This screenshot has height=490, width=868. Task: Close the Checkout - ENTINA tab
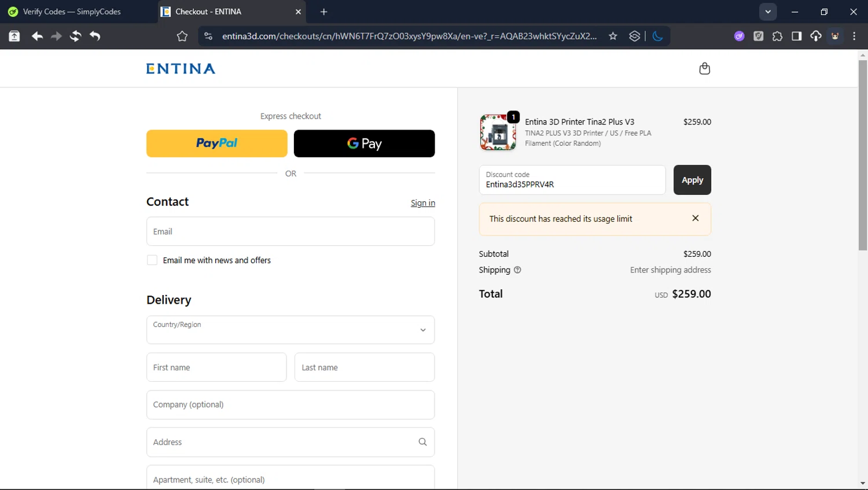[x=298, y=12]
